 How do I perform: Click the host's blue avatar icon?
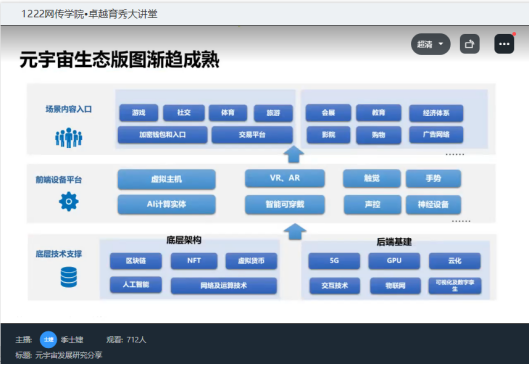[x=49, y=339]
